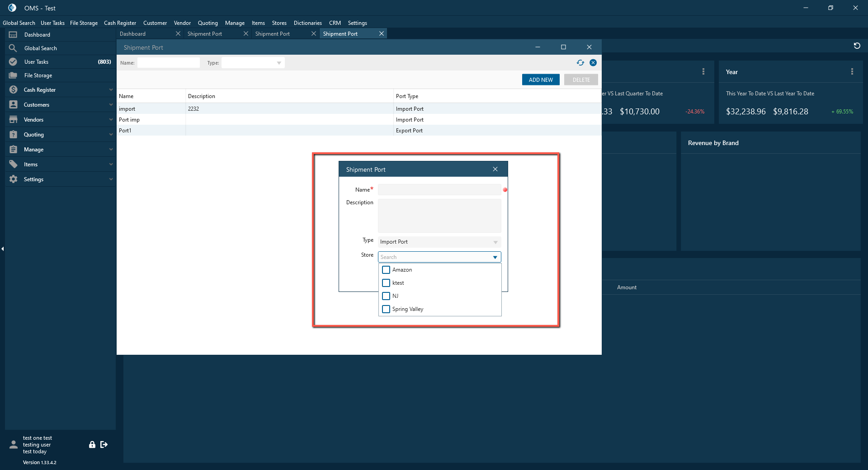Expand the Items sidebar section
868x470 pixels.
coord(111,164)
